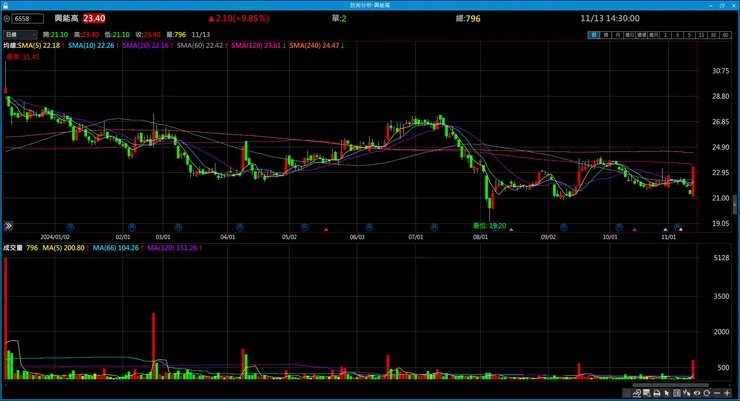740x401 pixels.
Task: Select the 1-minute timeframe tab
Action: 665,35
